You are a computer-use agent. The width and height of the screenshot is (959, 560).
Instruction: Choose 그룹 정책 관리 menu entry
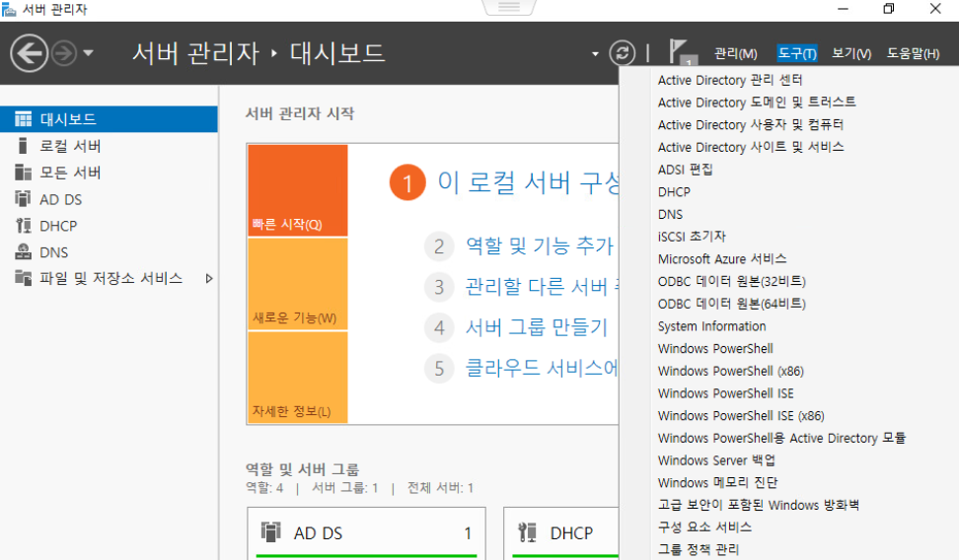[699, 549]
